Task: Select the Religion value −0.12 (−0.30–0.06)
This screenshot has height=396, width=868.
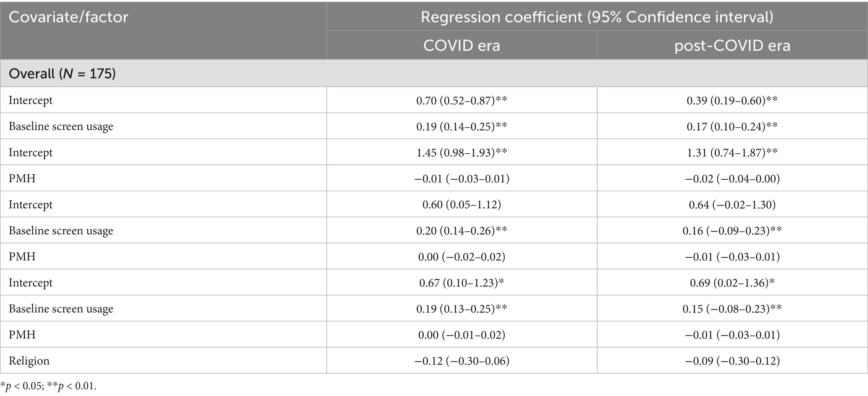Action: click(x=462, y=361)
